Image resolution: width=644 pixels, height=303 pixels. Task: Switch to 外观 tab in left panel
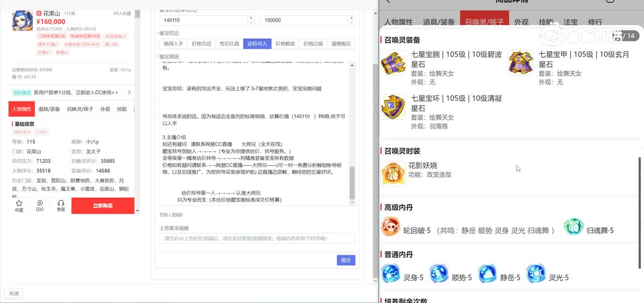pos(105,109)
